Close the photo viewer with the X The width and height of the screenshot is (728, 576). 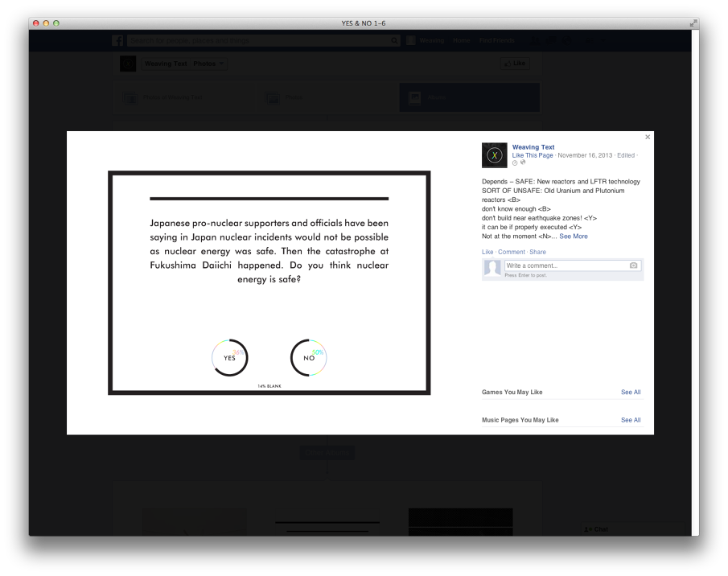(648, 137)
